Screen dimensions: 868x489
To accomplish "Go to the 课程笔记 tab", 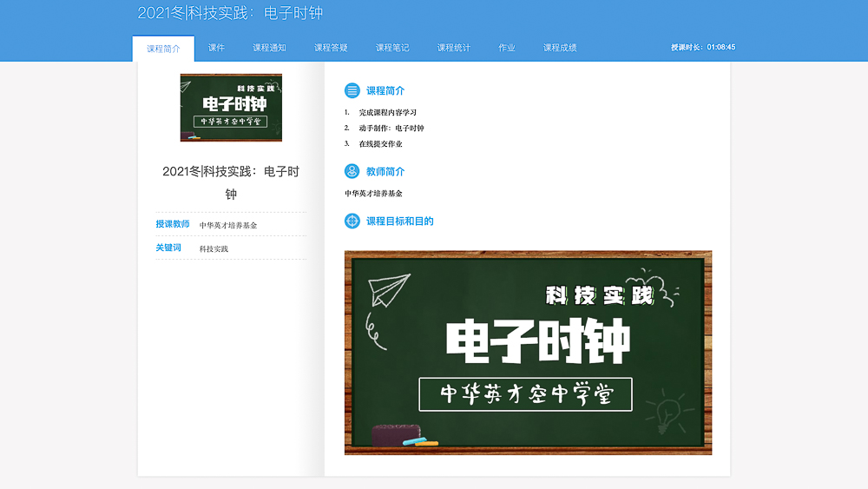I will (392, 48).
